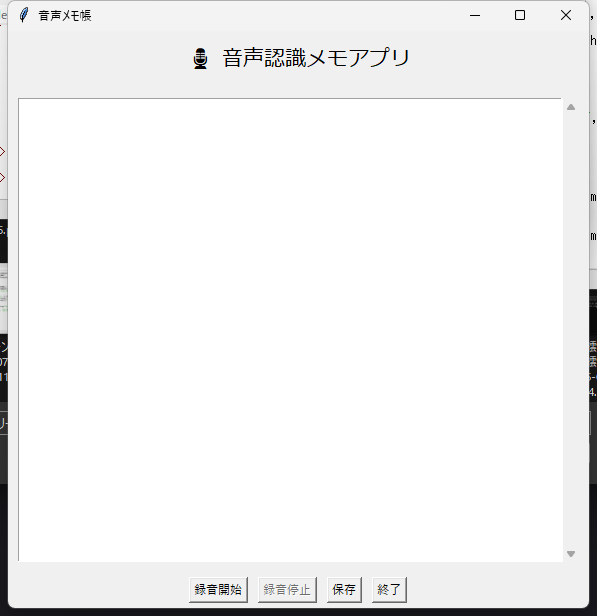Click the microphone icon beside the heading
This screenshot has height=616, width=597.
200,59
